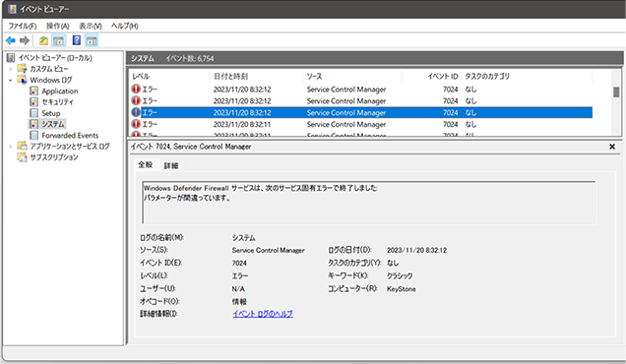Click the オペコード value 情報
626x364 pixels.
pos(239,302)
